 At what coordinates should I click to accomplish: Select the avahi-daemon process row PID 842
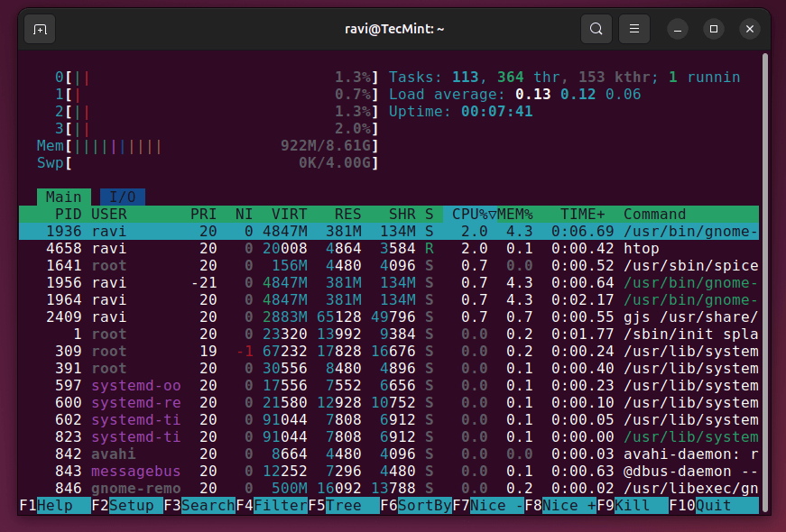(389, 454)
